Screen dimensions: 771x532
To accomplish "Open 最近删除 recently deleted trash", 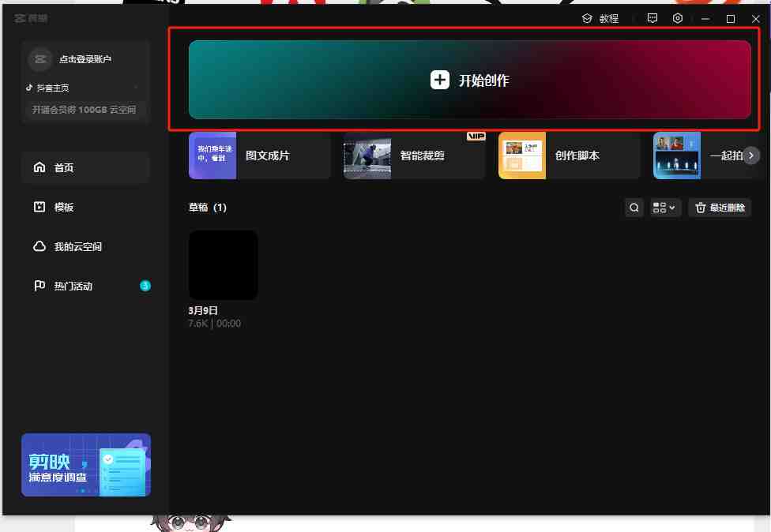I will [719, 208].
